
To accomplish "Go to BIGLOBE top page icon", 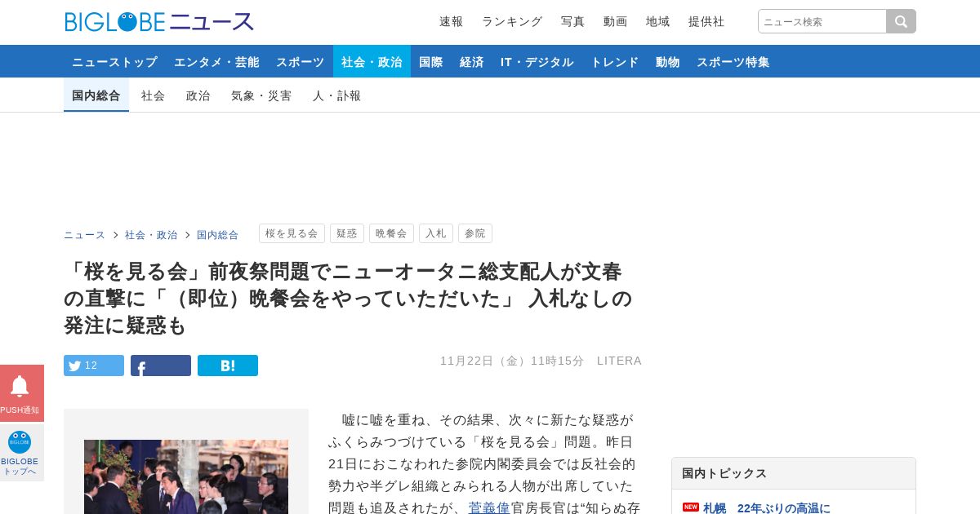I will pos(21,453).
